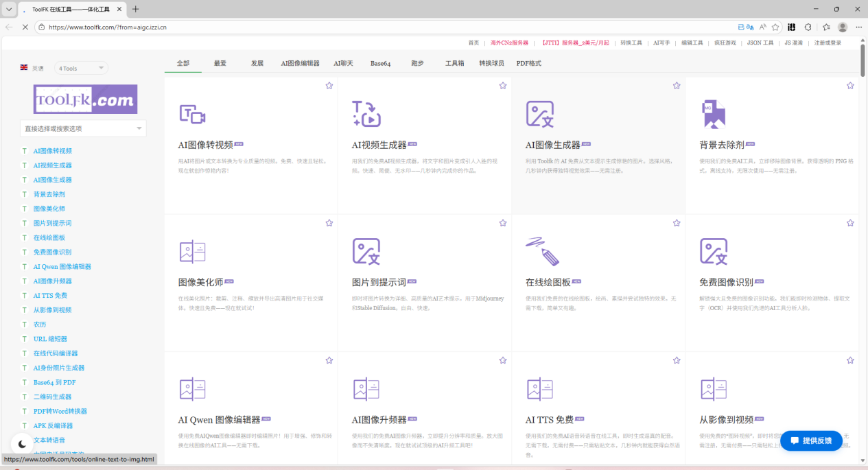Favorite the AI视频生成器 card star

coord(503,86)
